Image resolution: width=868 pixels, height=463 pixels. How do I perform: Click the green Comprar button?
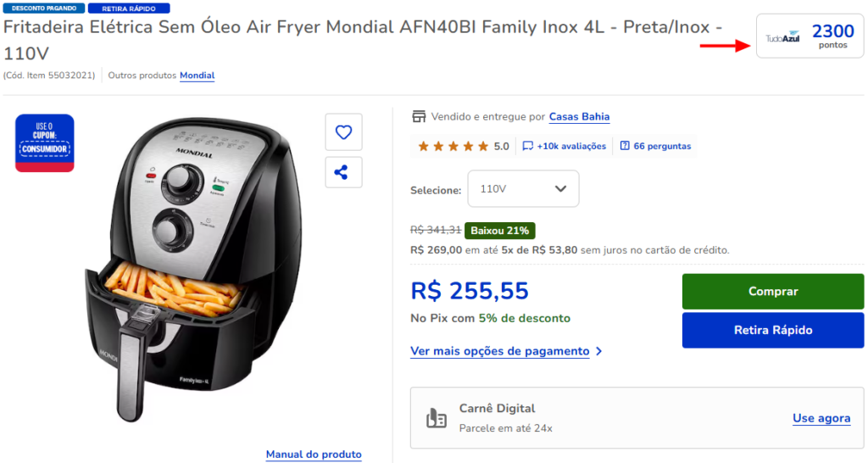[x=772, y=292]
